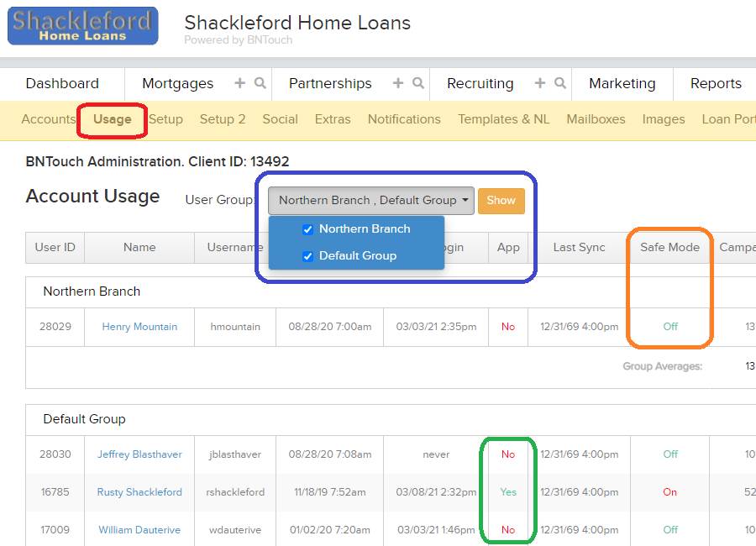Search recruiting with magnifier icon

click(x=559, y=83)
